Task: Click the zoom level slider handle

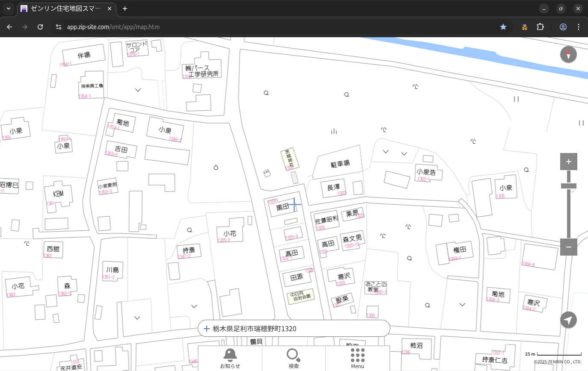Action: pyautogui.click(x=568, y=186)
